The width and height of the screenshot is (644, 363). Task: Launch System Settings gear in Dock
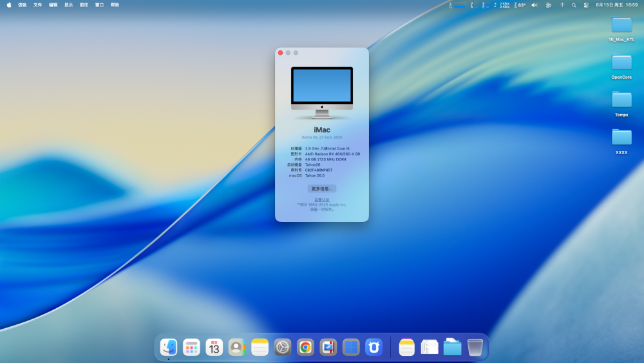coord(283,348)
